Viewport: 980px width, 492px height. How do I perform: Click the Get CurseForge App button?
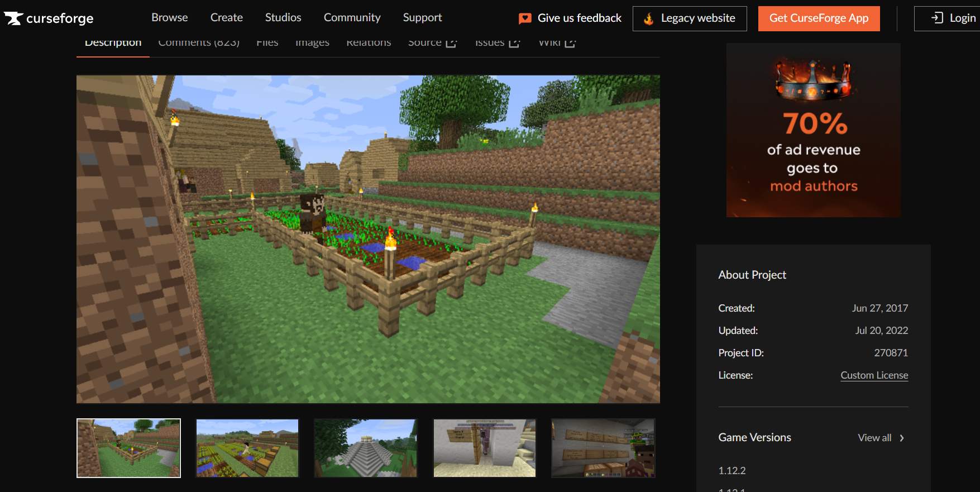click(819, 18)
